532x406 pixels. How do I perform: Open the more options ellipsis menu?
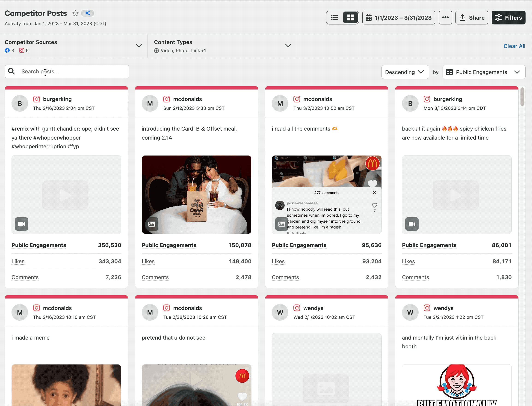click(x=445, y=17)
